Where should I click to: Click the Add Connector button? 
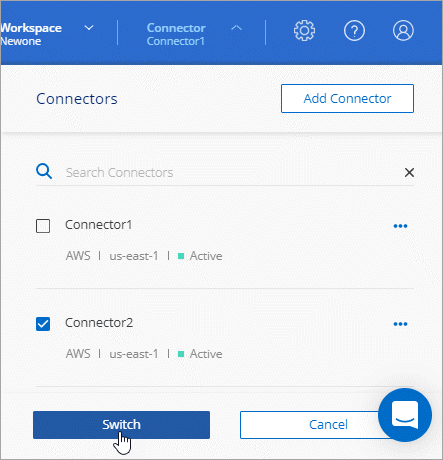pos(347,98)
